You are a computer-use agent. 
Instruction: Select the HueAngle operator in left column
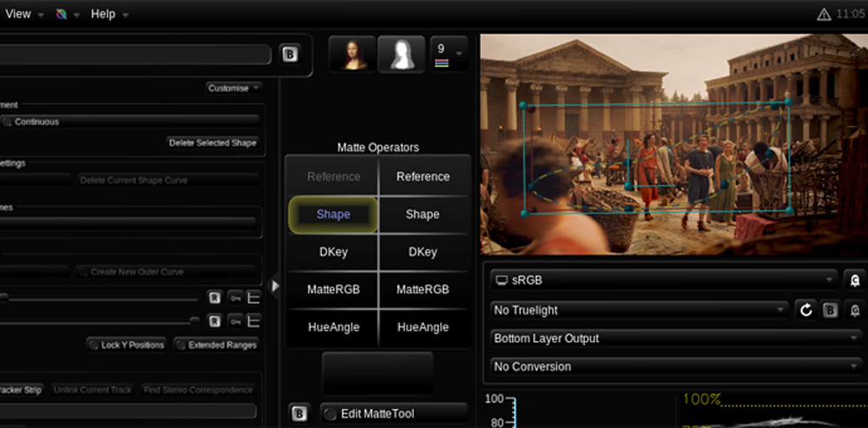click(x=333, y=327)
